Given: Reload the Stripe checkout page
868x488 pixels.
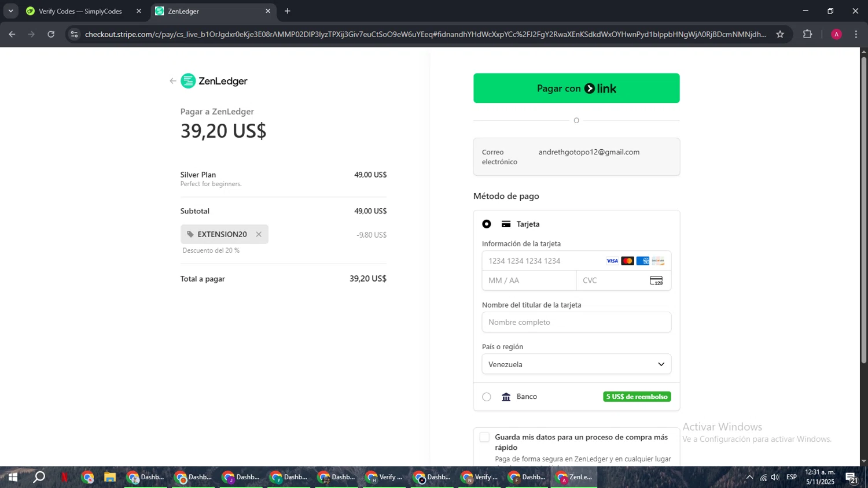Looking at the screenshot, I should pos(51,34).
